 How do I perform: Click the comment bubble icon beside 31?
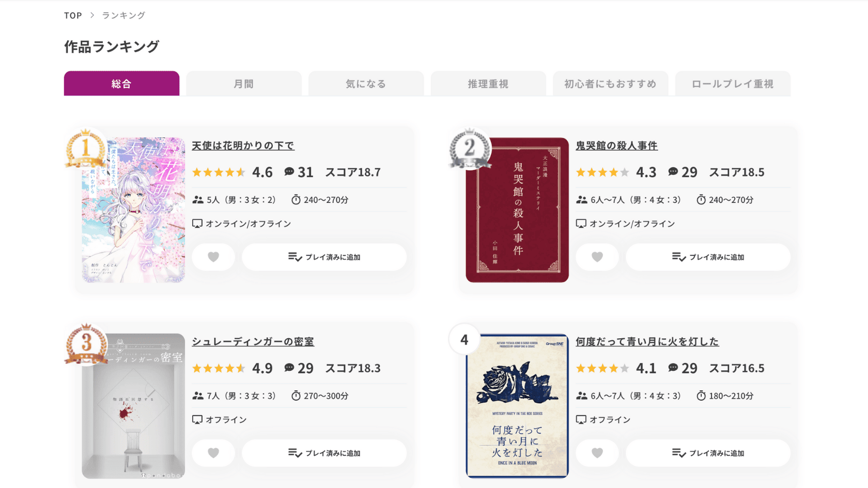pyautogui.click(x=289, y=171)
